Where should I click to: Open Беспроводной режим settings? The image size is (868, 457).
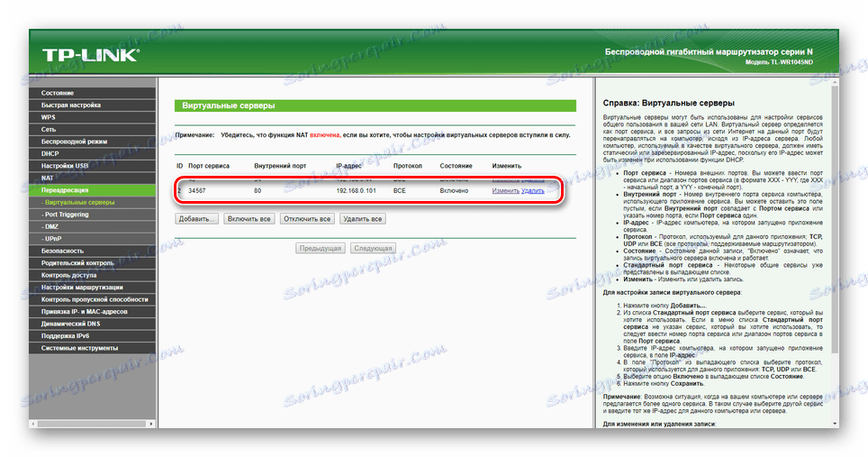pyautogui.click(x=93, y=142)
